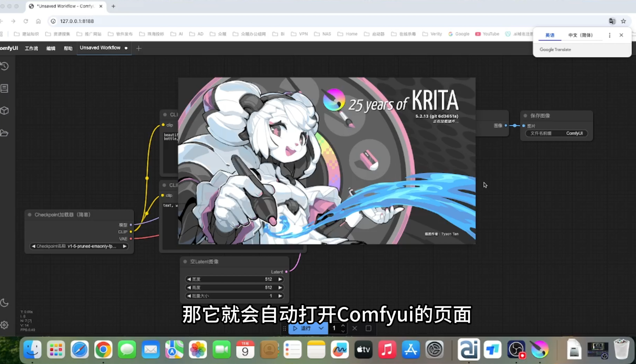Open the node library list icon

(5, 88)
